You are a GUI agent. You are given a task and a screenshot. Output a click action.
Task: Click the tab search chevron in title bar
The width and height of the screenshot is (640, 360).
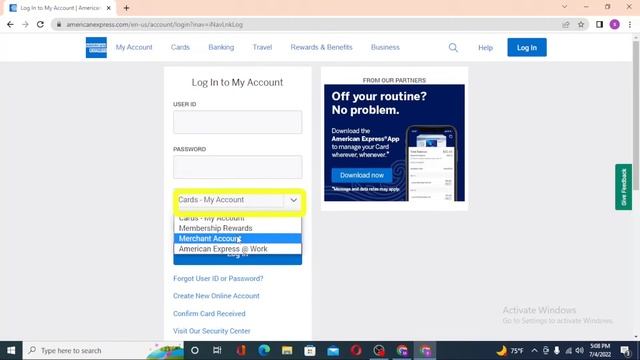(564, 7)
